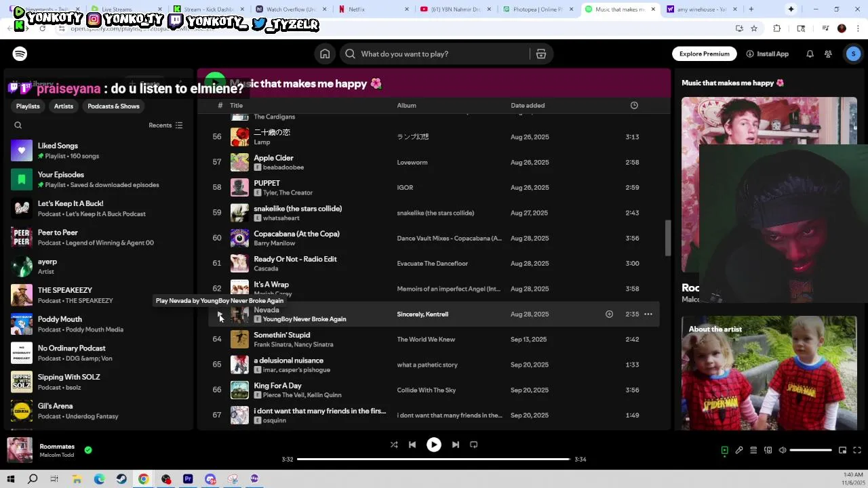Open Poddy Mouth podcast
868x488 pixels.
(98, 324)
